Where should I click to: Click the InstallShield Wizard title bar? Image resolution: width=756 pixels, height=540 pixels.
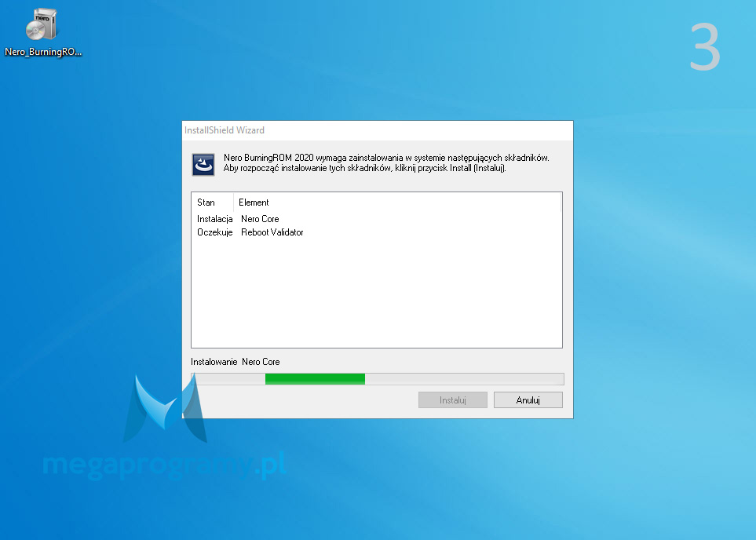pos(378,130)
